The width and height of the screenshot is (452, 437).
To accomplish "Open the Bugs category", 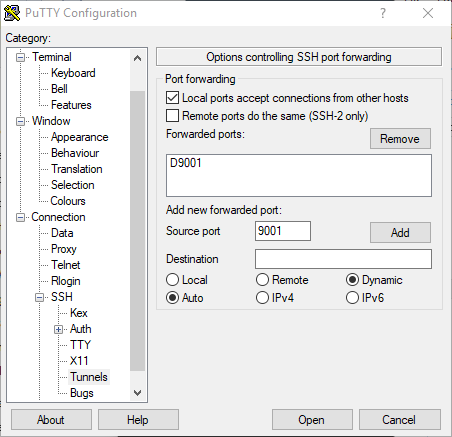I will tap(82, 393).
